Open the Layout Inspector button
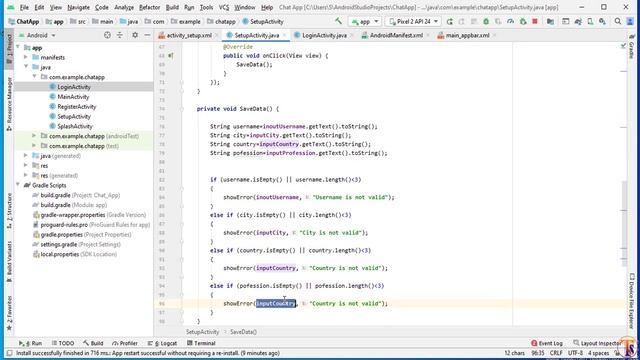The width and height of the screenshot is (640, 360). 597,343
